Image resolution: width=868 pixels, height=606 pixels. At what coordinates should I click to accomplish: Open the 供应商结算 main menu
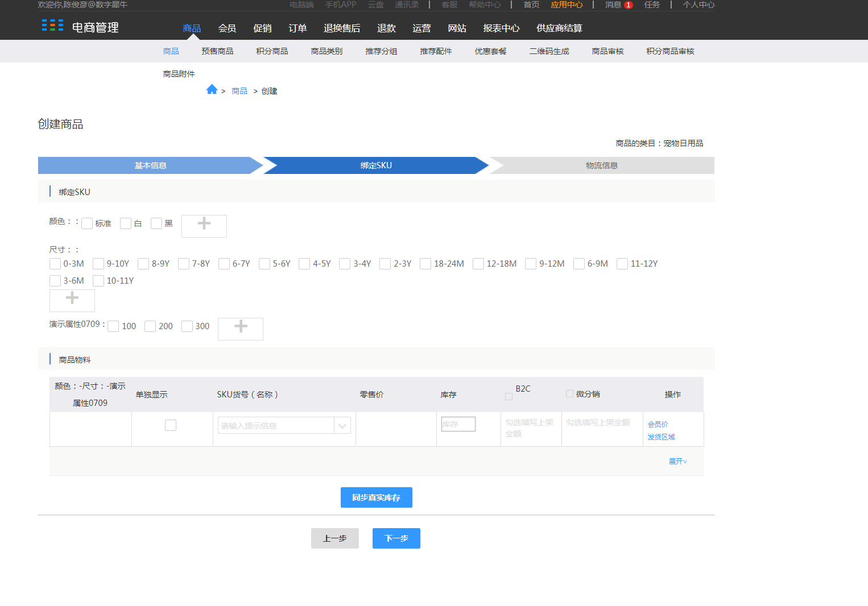559,28
